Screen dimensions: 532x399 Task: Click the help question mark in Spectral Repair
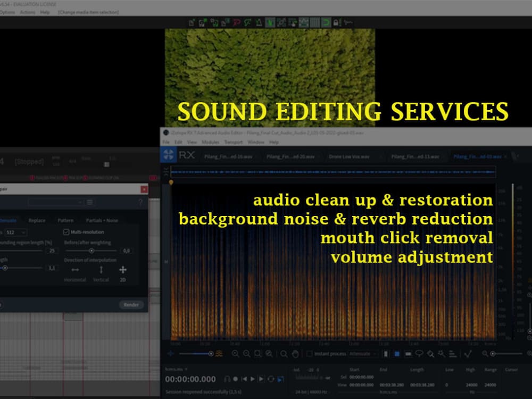click(140, 203)
